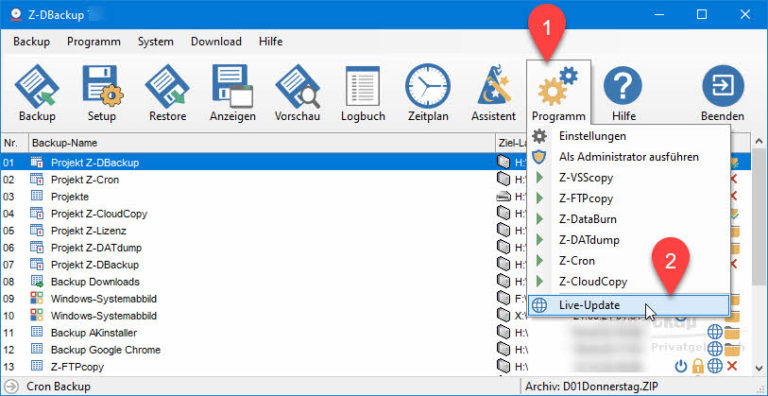
Task: Open the System menu
Action: coord(155,42)
